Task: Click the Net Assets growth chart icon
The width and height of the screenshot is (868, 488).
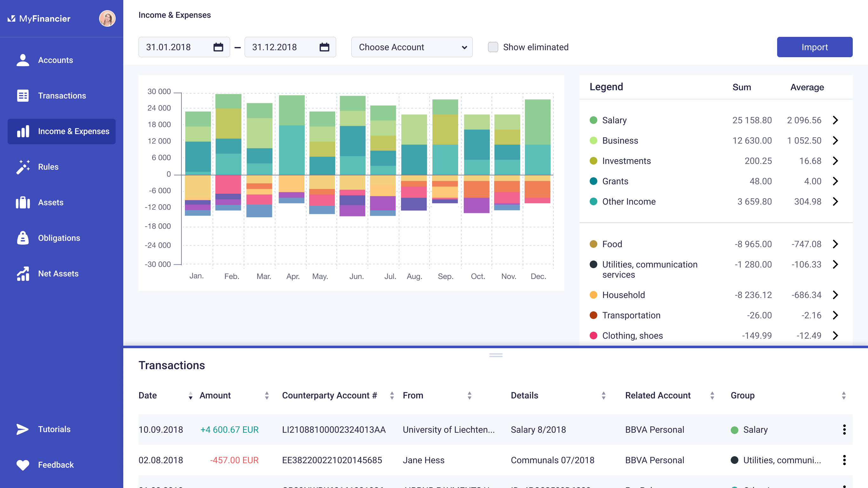Action: tap(23, 274)
